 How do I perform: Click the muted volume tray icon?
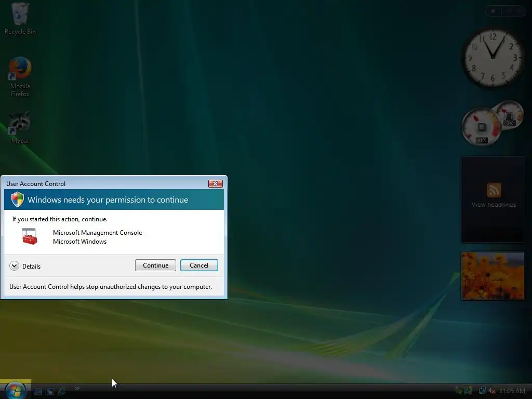click(492, 391)
